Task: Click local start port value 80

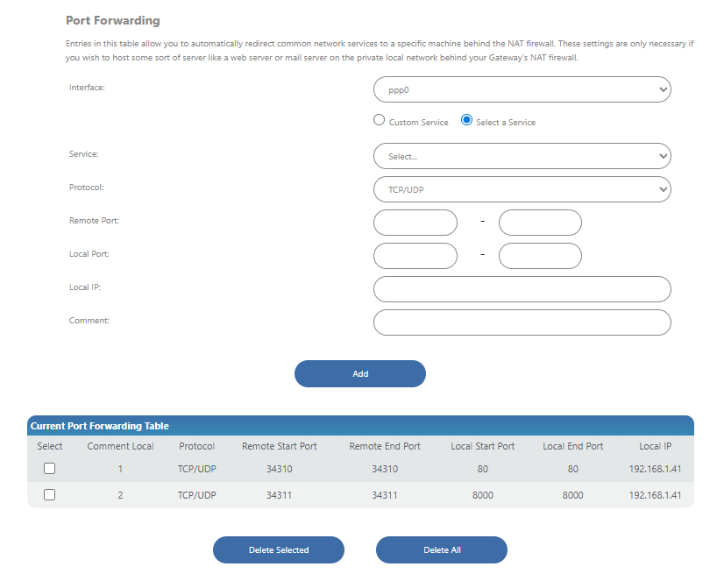Action: [483, 469]
